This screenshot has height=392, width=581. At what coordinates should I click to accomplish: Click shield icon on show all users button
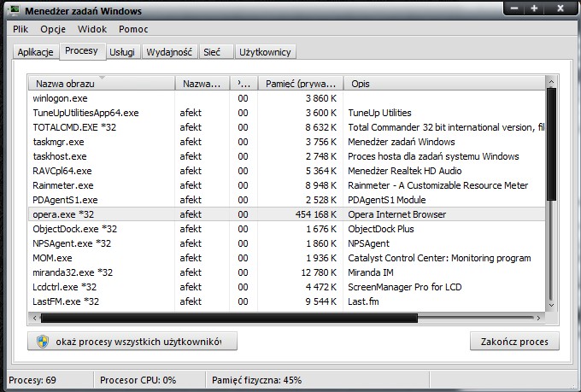tap(41, 342)
